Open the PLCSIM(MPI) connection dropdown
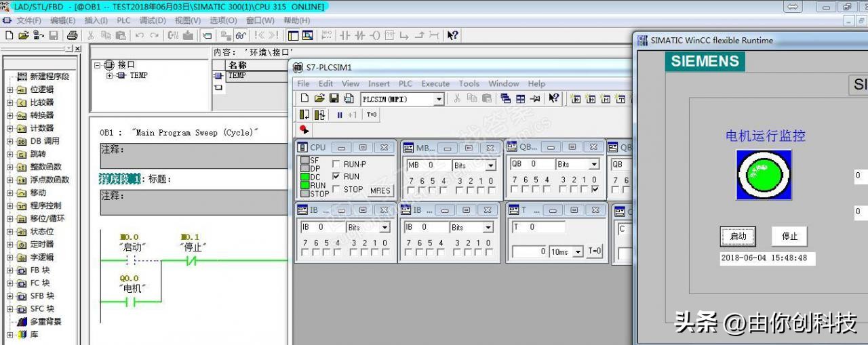Screen dimensions: 868x345 (439, 100)
